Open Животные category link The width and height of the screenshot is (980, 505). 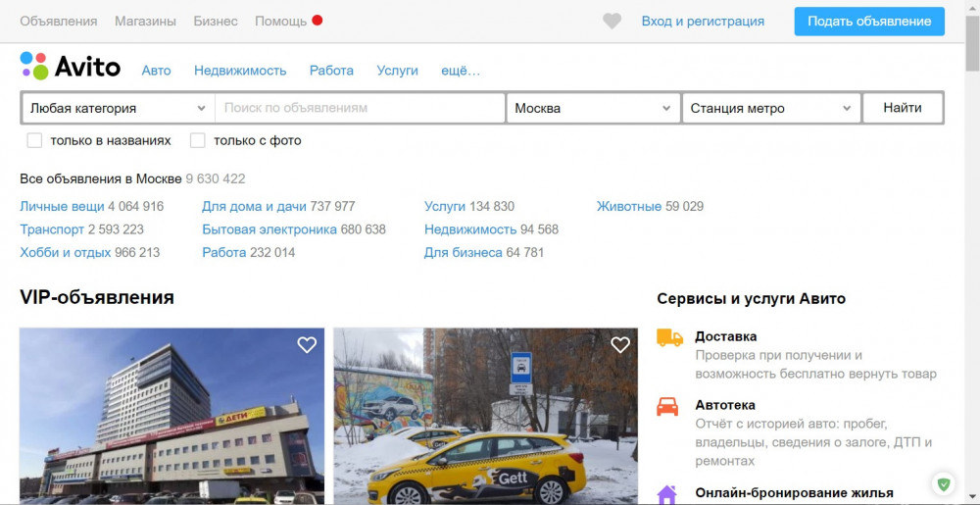(629, 206)
